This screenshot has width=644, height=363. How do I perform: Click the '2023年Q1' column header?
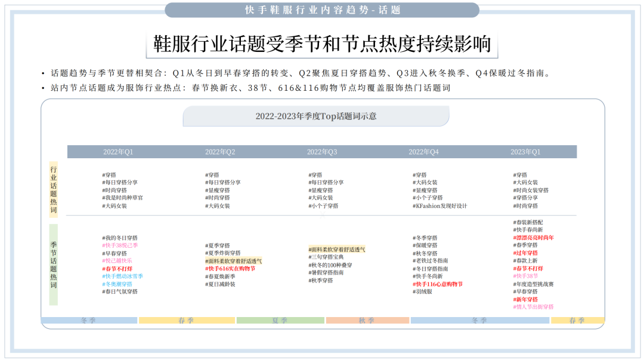525,152
